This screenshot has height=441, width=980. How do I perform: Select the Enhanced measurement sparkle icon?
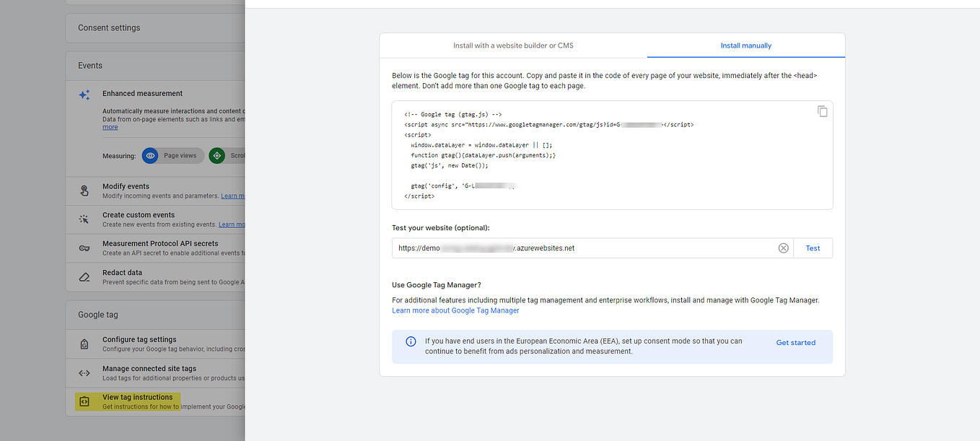tap(84, 94)
